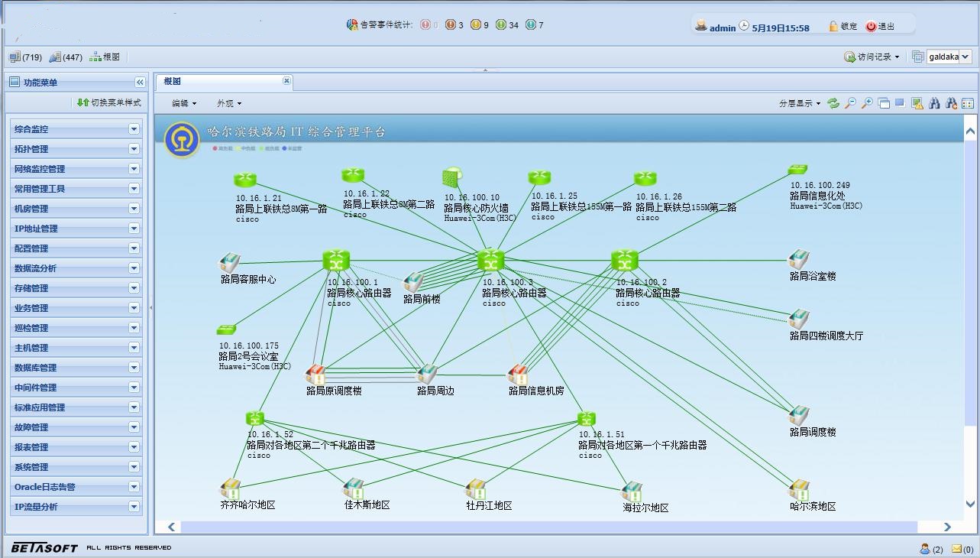This screenshot has height=558, width=980.
Task: Zoom out the topology map
Action: [x=850, y=103]
